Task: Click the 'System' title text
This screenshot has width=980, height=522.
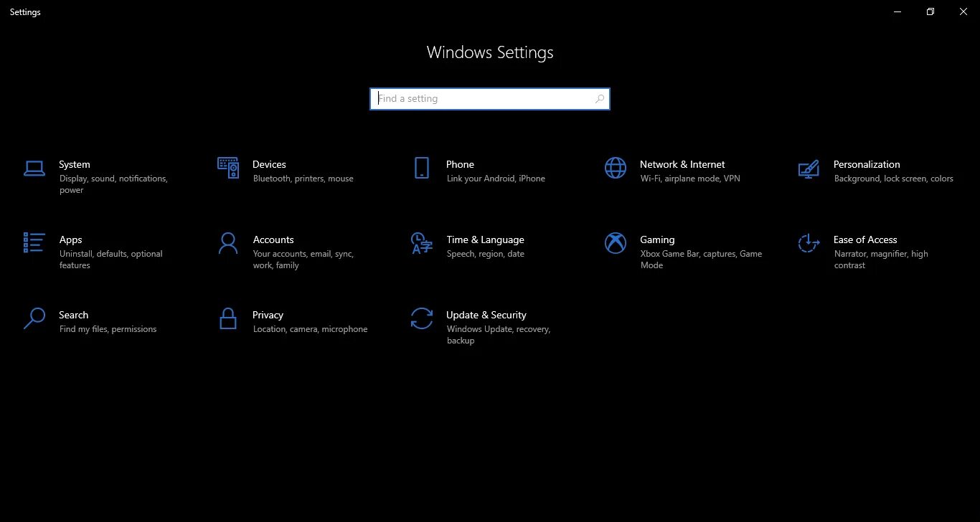Action: [x=75, y=164]
